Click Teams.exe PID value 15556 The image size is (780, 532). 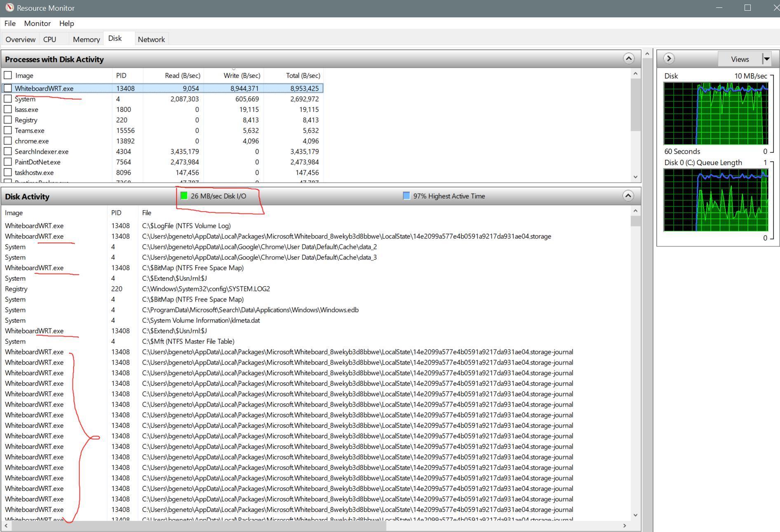click(x=125, y=130)
